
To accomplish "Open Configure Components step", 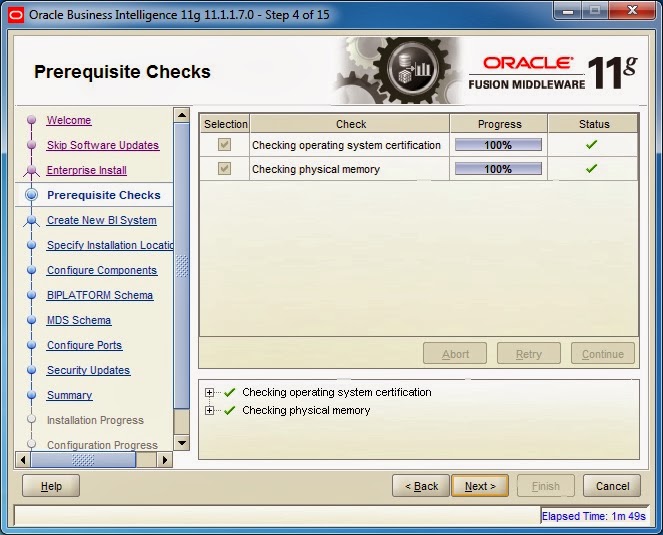I will coord(102,270).
